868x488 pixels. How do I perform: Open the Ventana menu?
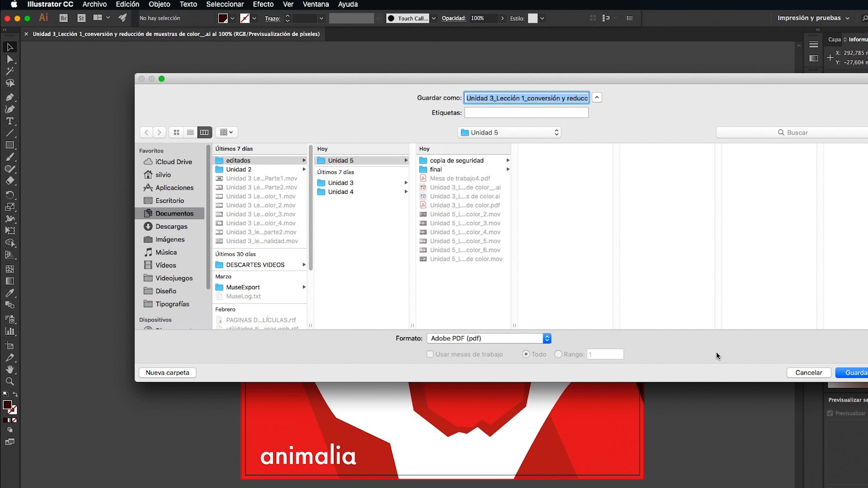coord(316,5)
